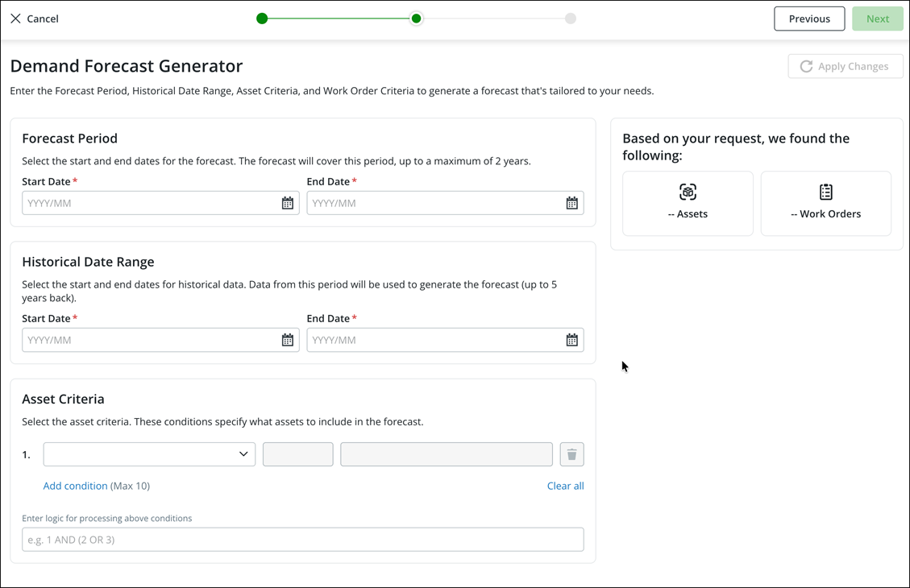This screenshot has width=910, height=588.
Task: Click '(Max 10)' text beside Add condition
Action: [x=130, y=486]
